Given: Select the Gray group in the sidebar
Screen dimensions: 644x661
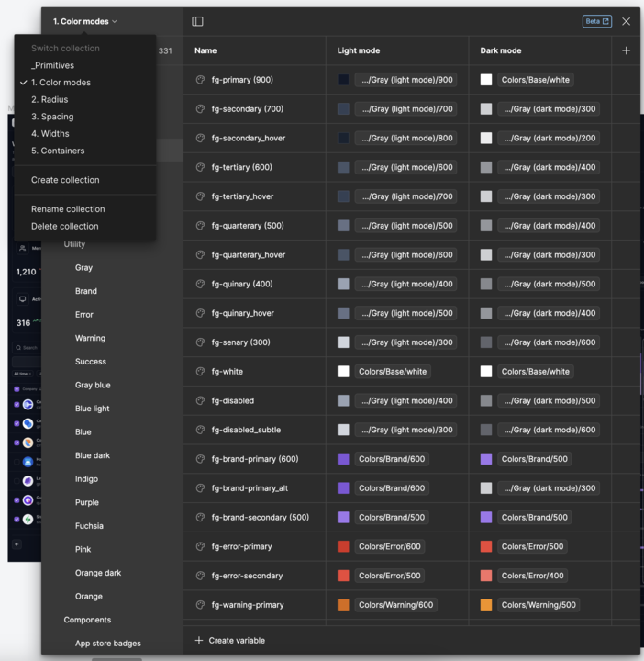Looking at the screenshot, I should coord(83,268).
